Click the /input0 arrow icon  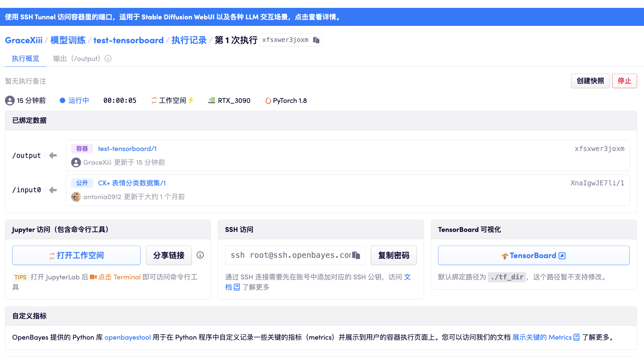[x=53, y=190]
